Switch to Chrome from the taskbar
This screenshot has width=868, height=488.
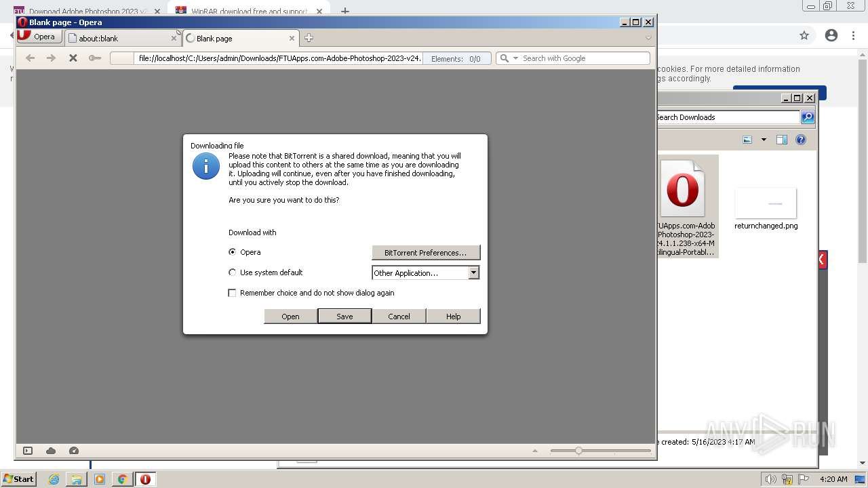(x=122, y=479)
